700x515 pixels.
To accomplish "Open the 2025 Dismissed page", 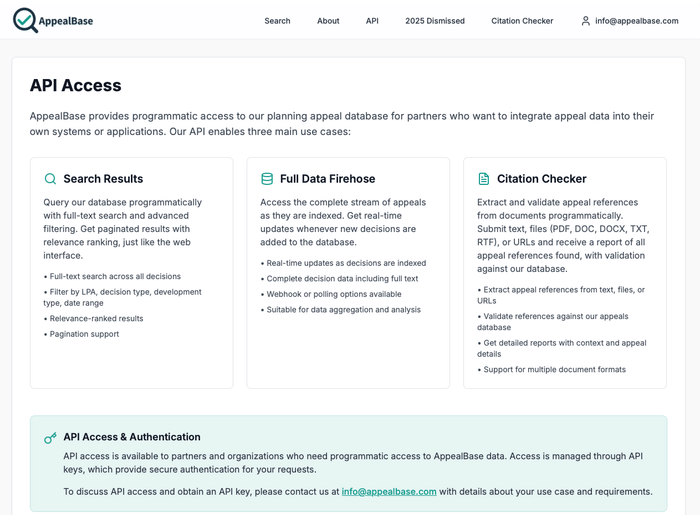I will 435,21.
